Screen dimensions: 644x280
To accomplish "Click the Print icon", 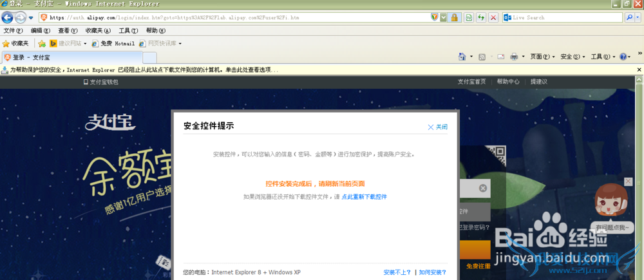I will pos(514,57).
